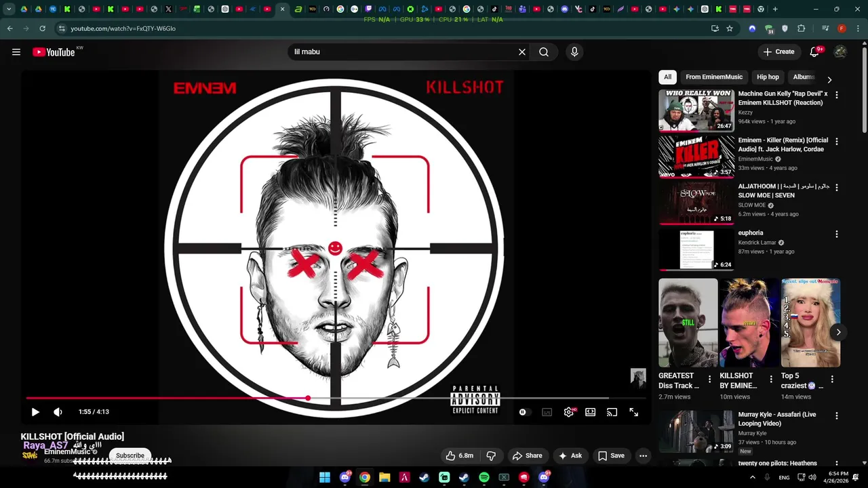Open Eminem Killer (Remix) video title
Screen dimensions: 868x488
783,144
